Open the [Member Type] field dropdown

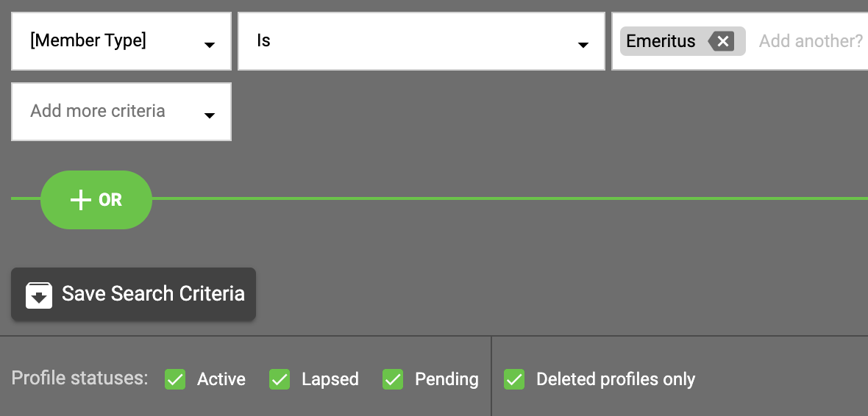[x=121, y=41]
